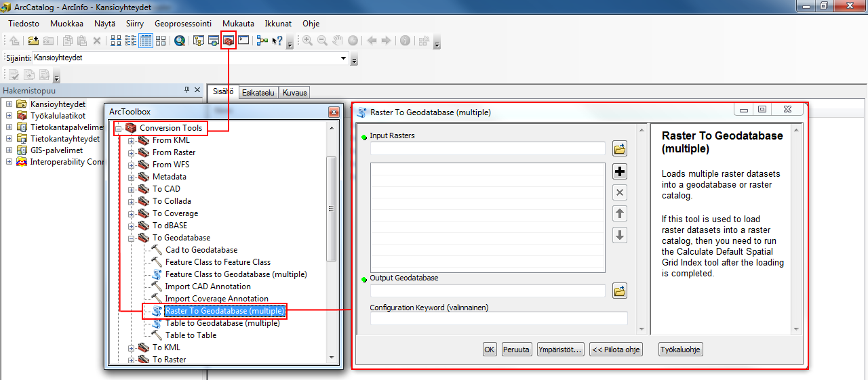Switch to the Esikatselu tab
868x380 pixels.
258,93
